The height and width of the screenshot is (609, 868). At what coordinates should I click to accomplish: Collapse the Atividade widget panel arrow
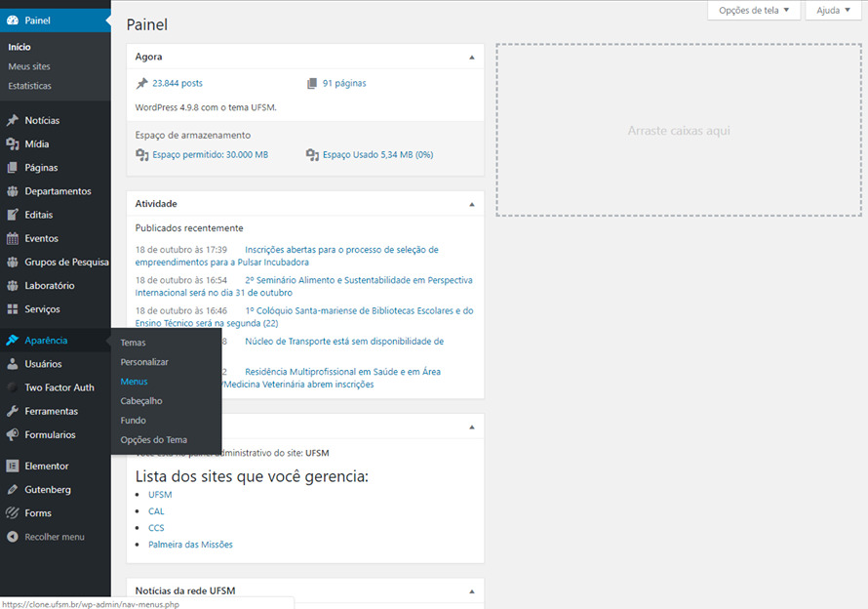[472, 205]
